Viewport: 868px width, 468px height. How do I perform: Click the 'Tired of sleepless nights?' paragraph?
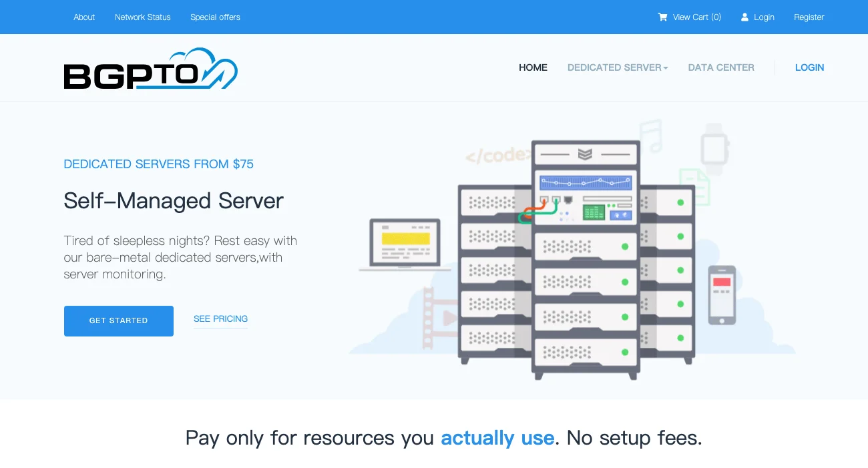point(180,257)
